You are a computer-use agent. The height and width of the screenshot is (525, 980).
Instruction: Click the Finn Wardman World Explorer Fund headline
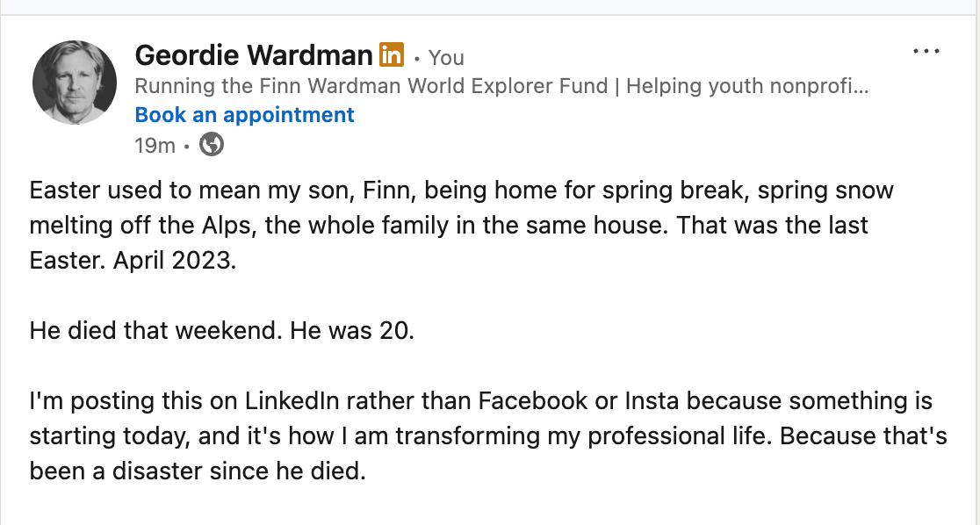371,86
